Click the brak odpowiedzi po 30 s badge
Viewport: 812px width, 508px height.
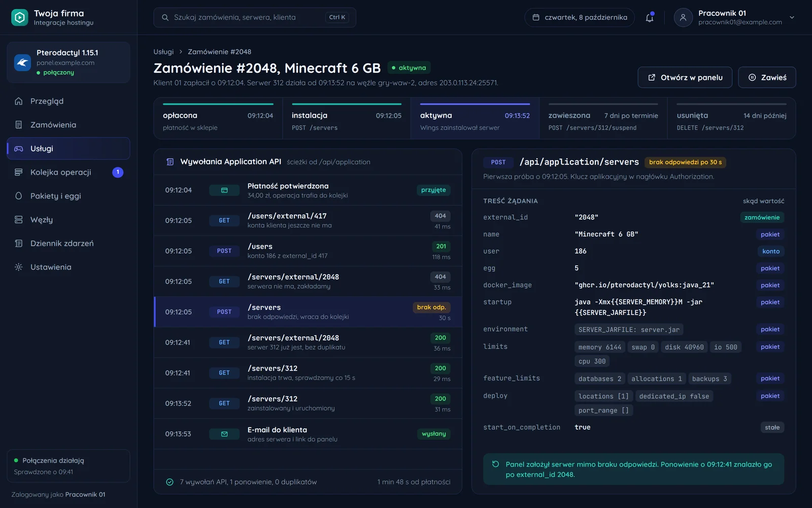[685, 163]
